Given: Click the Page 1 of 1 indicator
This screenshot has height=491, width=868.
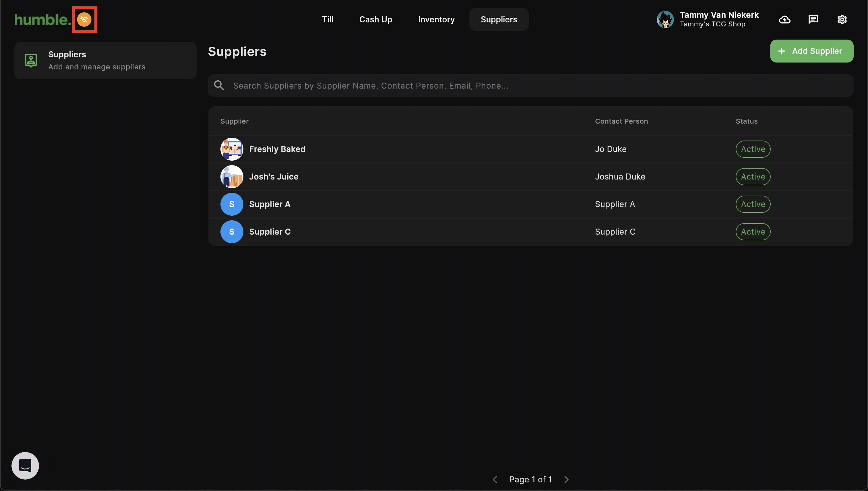Looking at the screenshot, I should point(530,479).
